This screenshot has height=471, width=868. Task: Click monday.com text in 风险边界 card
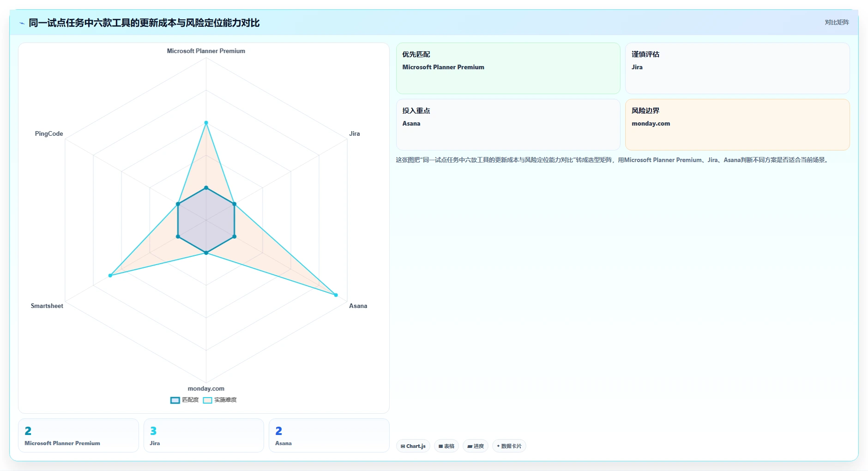651,123
